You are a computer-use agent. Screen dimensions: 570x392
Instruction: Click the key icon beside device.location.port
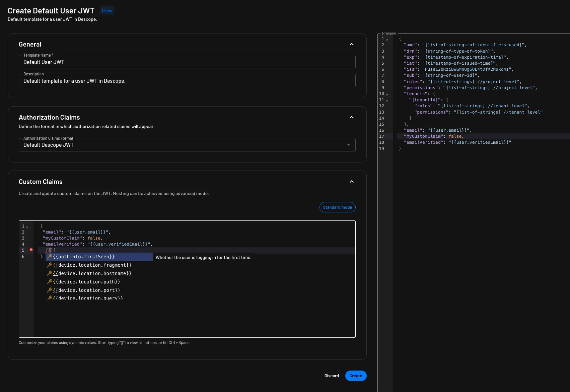(50, 290)
